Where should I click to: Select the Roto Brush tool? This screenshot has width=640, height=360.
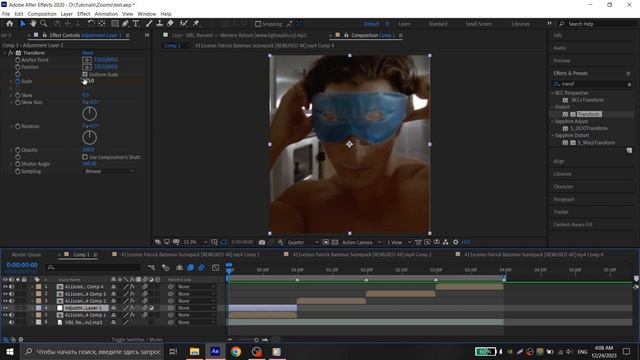183,24
